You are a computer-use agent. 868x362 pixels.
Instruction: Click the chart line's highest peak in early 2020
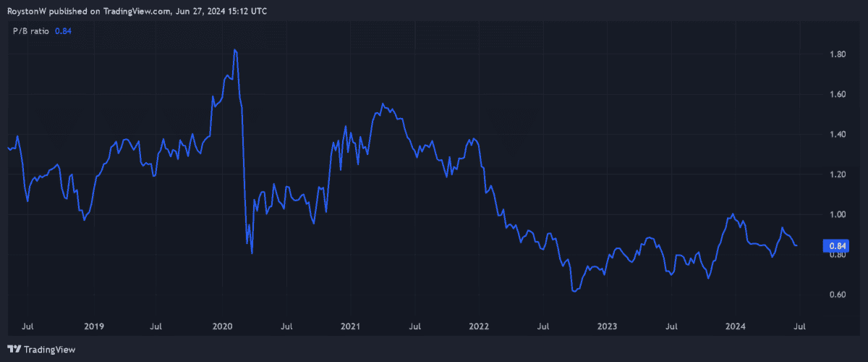(235, 50)
